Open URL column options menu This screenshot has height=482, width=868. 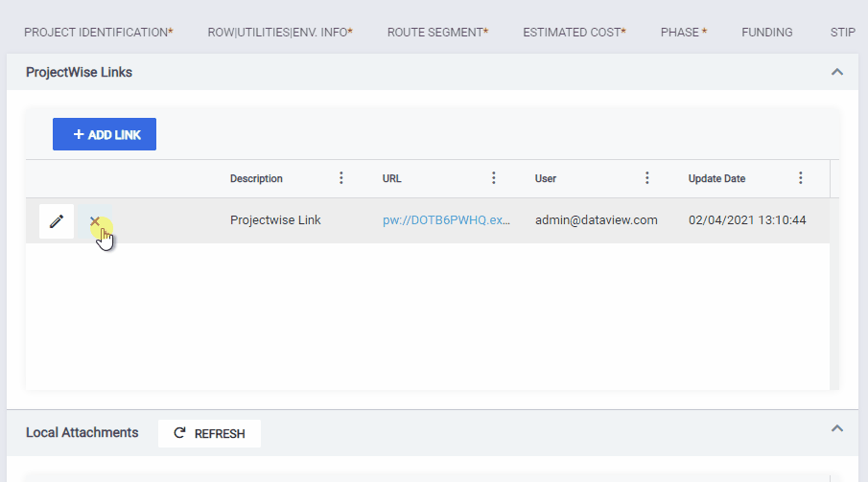[x=494, y=178]
